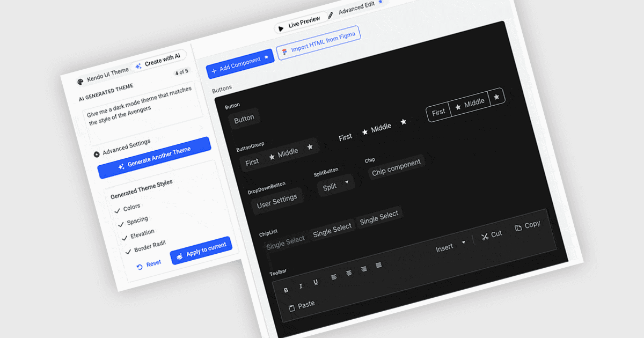
Task: Click the star-only button in solid button group
Action: tap(310, 147)
